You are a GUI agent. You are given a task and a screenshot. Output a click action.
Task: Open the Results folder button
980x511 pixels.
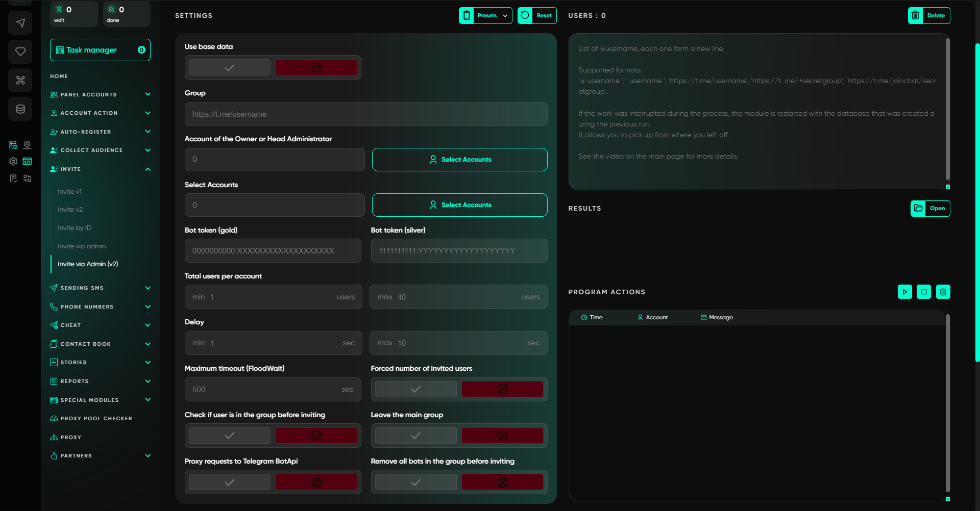(x=930, y=208)
